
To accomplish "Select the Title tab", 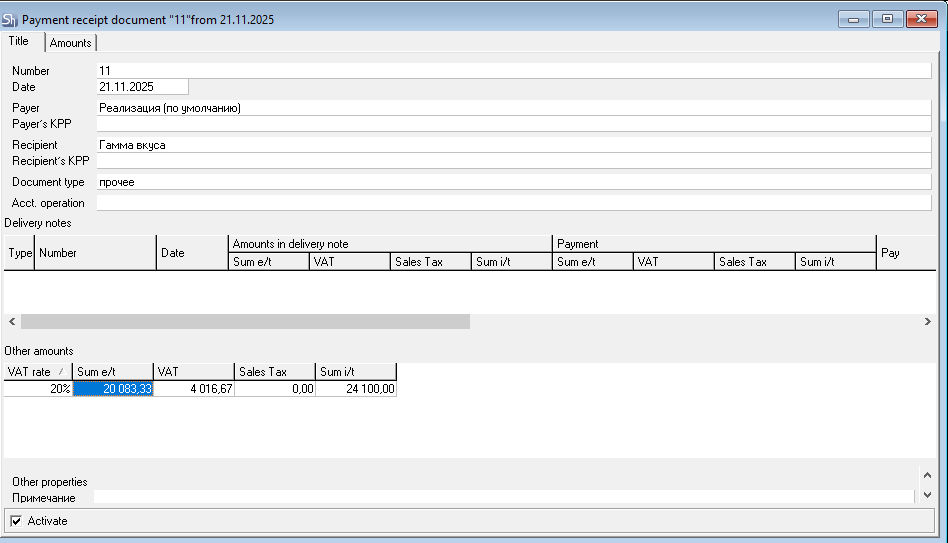I will point(19,42).
